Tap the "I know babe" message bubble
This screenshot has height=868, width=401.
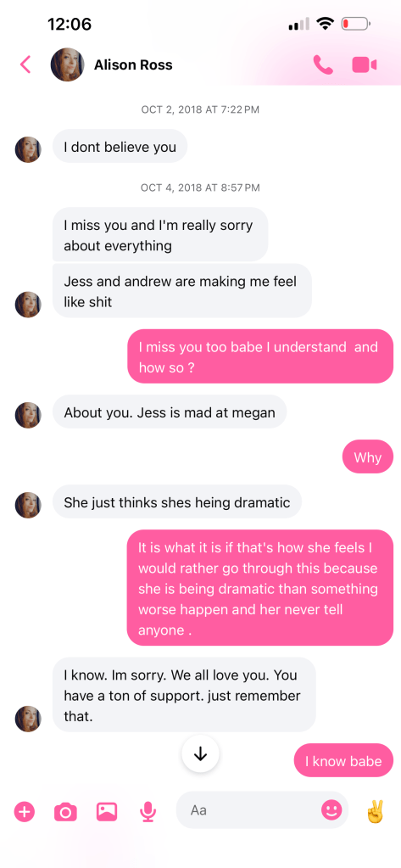[343, 760]
